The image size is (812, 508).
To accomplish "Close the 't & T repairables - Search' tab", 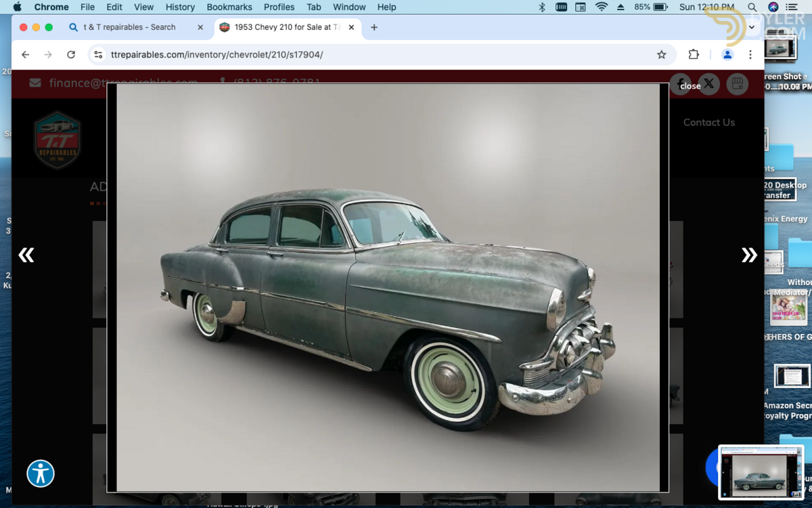I will click(200, 28).
